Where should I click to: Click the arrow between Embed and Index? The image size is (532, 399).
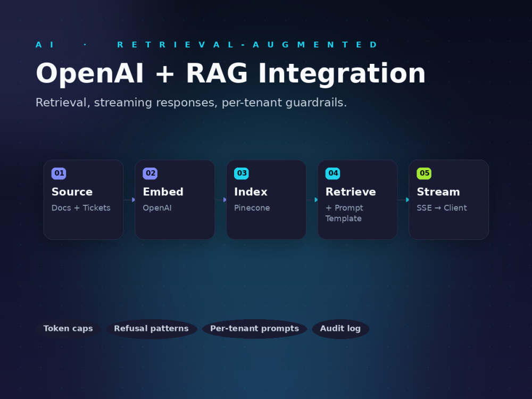click(221, 200)
